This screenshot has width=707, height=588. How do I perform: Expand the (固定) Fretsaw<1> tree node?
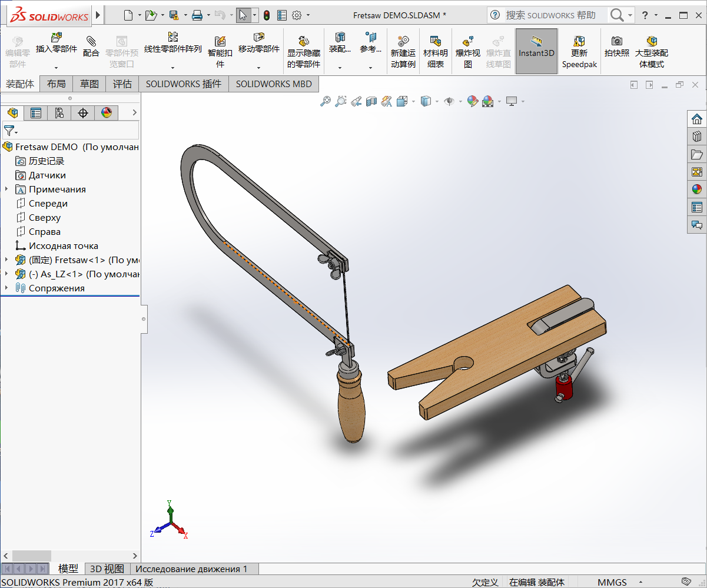click(6, 260)
